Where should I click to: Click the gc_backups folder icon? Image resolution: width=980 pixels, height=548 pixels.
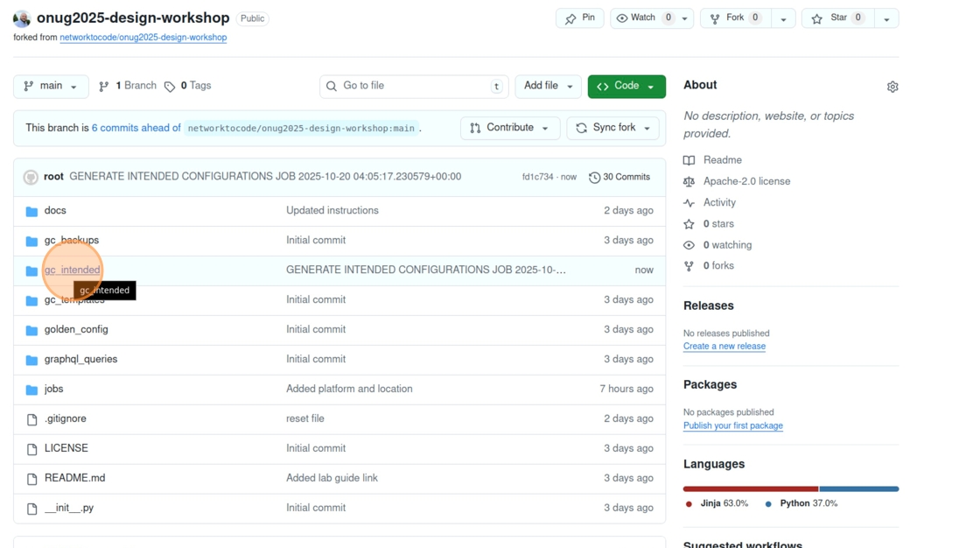click(31, 242)
